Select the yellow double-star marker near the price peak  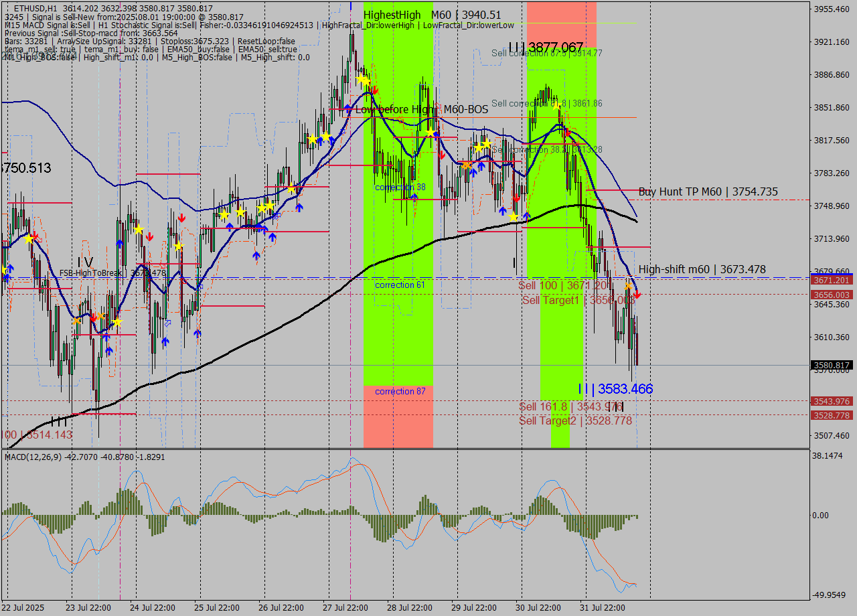(363, 80)
